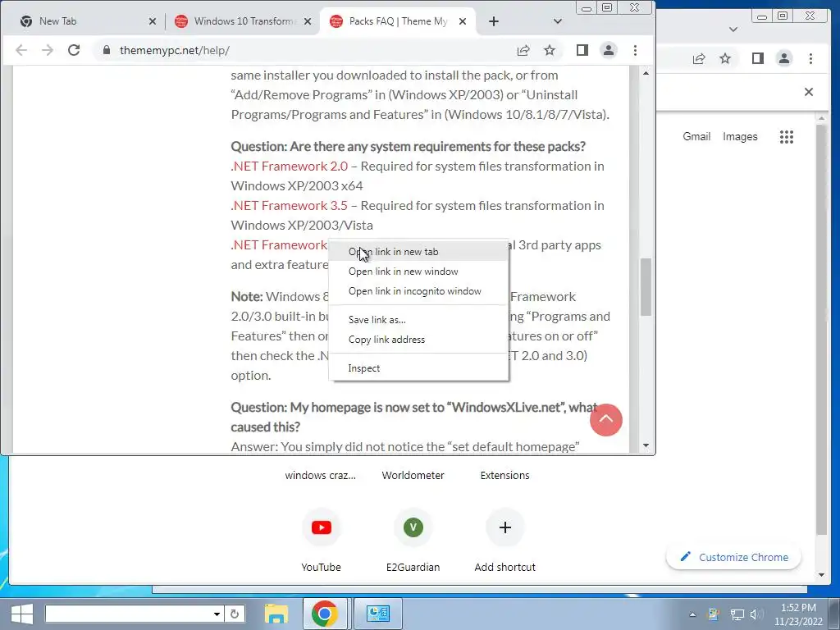Screen dimensions: 840x630
Task: Click the front page's scroll-up arrow
Action: pos(646,73)
